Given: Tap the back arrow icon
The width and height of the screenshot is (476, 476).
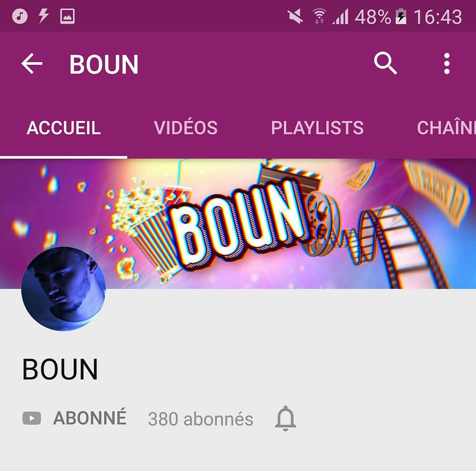Looking at the screenshot, I should pos(32,63).
